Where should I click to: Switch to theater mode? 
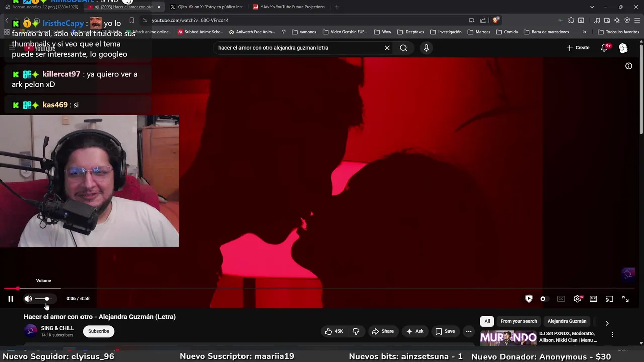(594, 299)
